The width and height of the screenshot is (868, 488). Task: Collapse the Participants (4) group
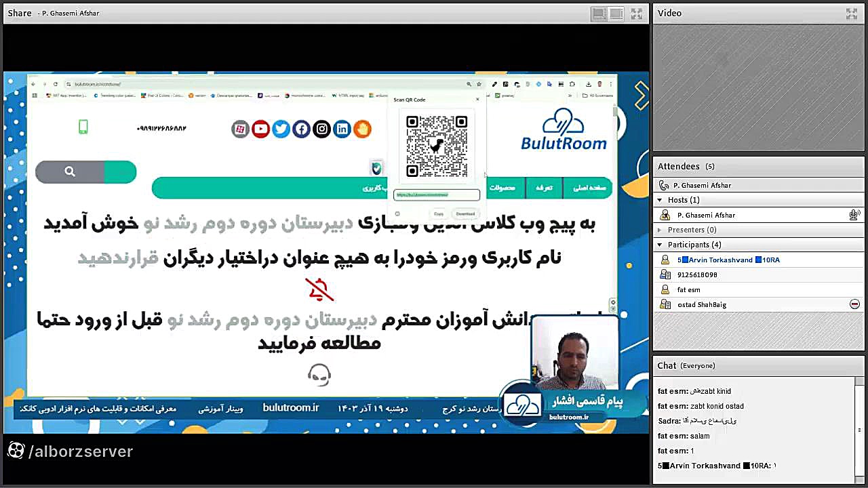point(660,245)
